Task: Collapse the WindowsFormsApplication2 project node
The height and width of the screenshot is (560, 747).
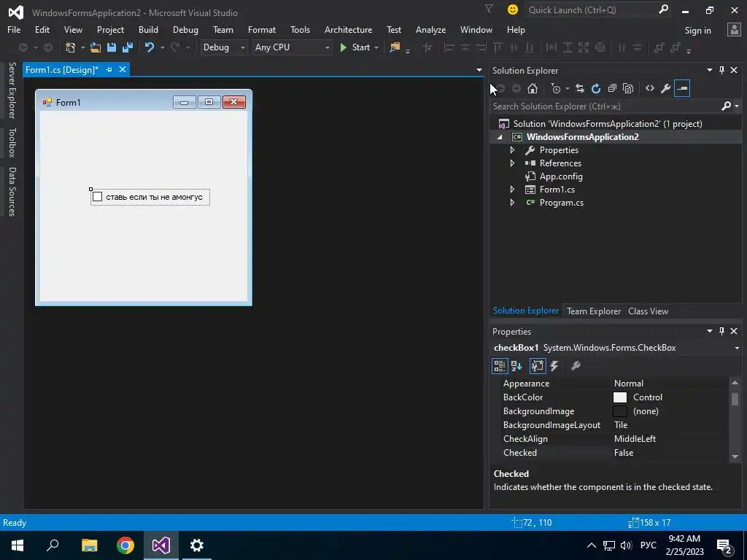Action: tap(500, 137)
